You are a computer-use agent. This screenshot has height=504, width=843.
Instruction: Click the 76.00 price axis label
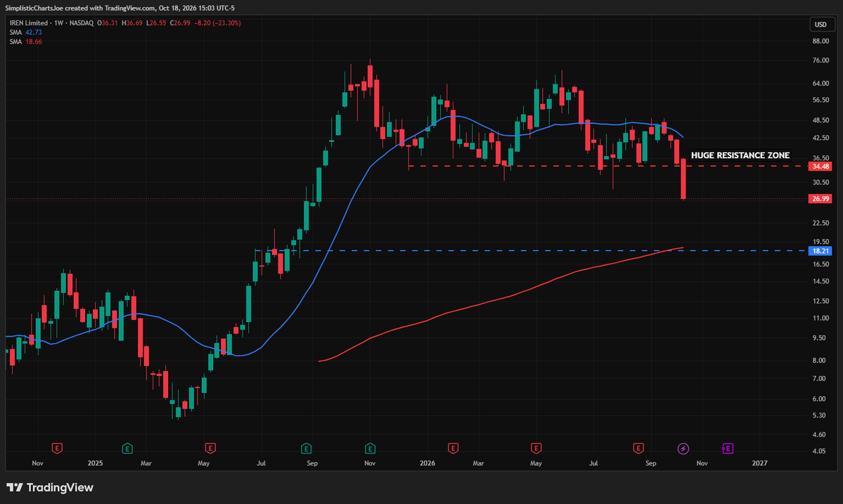[x=821, y=60]
